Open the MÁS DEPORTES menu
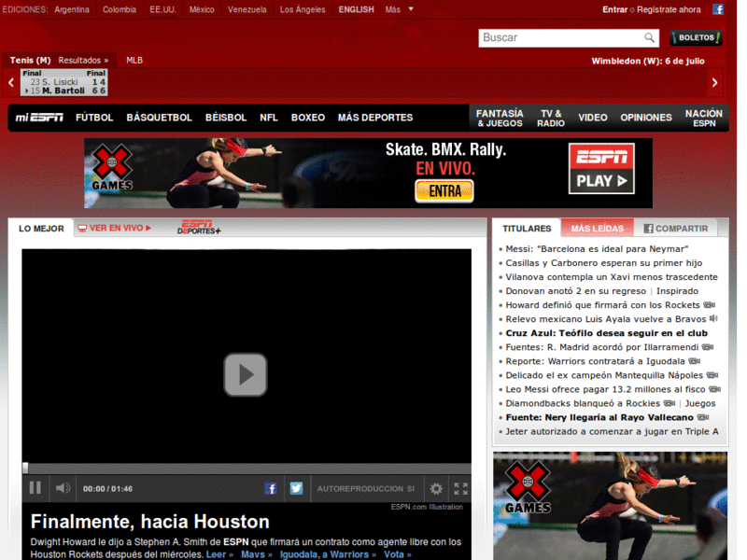This screenshot has width=747, height=560. click(x=375, y=118)
